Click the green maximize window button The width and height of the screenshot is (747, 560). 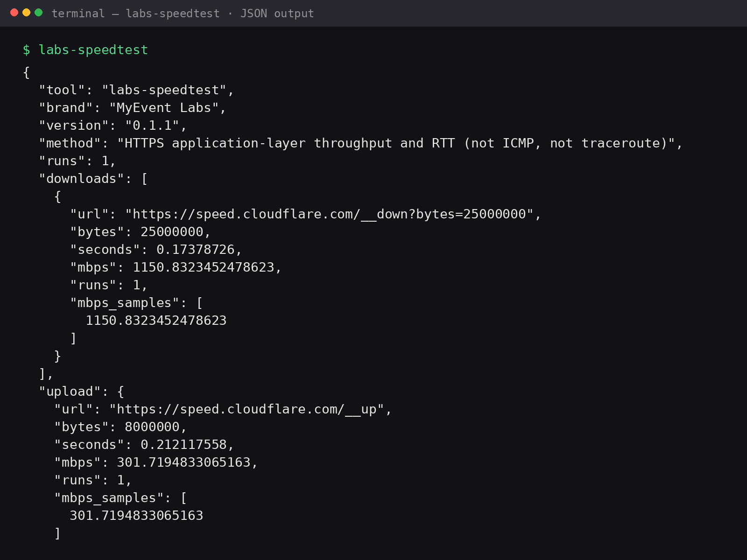[39, 13]
